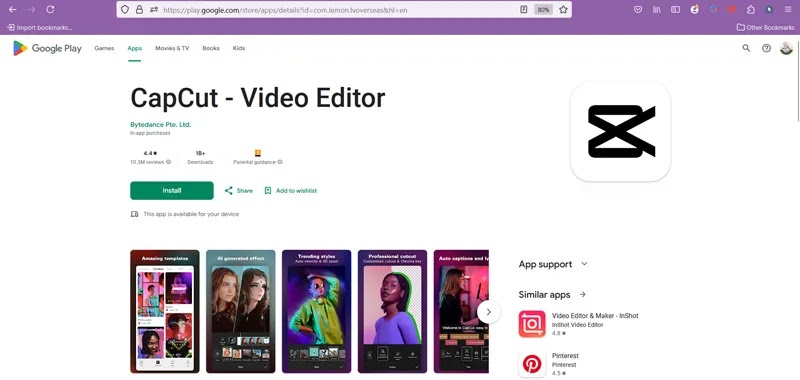Click the Google Play search magnifier icon
800x380 pixels.
click(x=746, y=48)
